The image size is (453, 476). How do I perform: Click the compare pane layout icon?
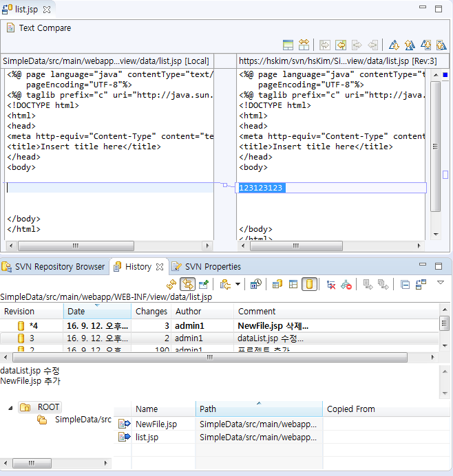coord(288,45)
